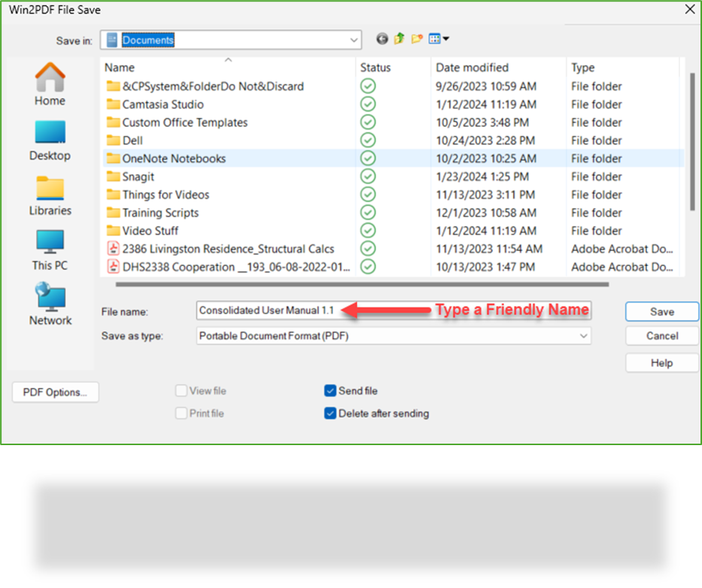
Task: Click the PDF Options button
Action: (x=55, y=392)
